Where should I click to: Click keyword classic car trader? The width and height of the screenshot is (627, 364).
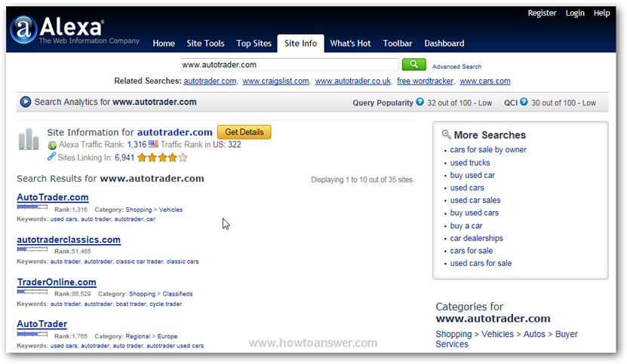point(140,262)
